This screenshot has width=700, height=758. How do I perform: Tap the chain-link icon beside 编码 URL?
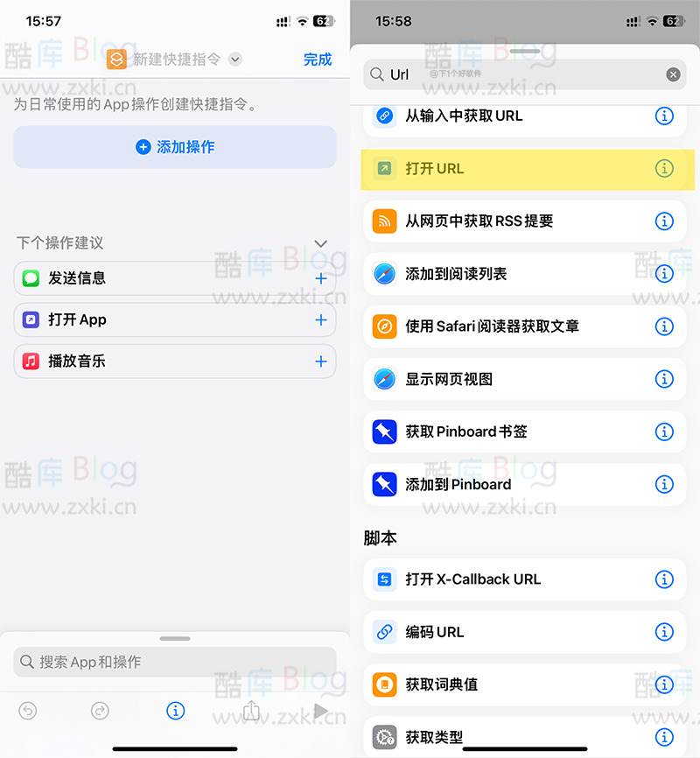[x=382, y=632]
